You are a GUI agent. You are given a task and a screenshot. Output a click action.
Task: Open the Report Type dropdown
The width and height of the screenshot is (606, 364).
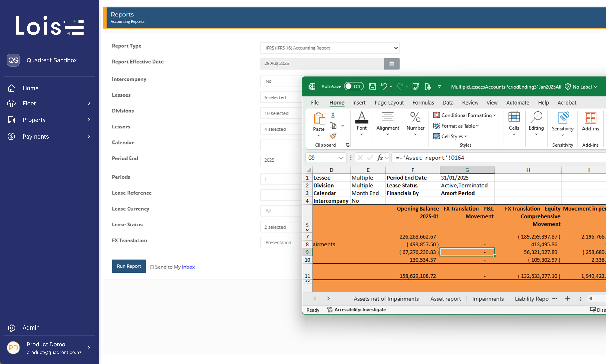[x=330, y=48]
